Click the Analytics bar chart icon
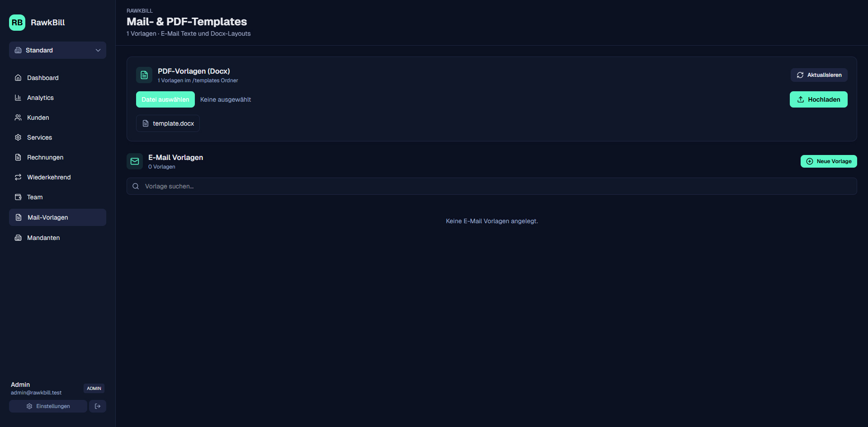Viewport: 868px width, 427px height. pos(18,98)
